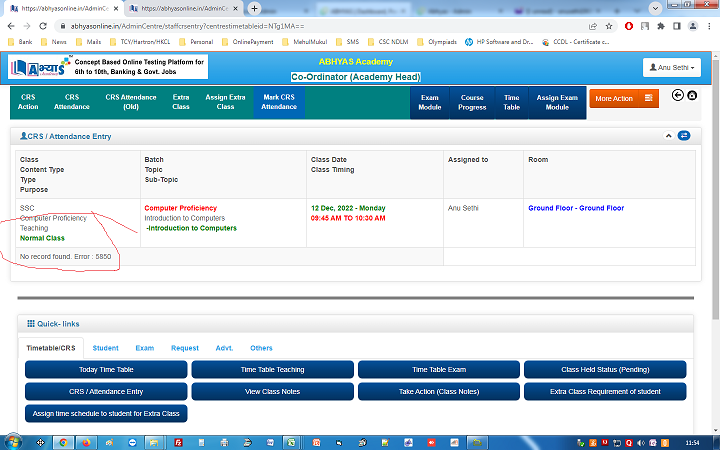Expand the More Action menu
Image resolution: width=720 pixels, height=450 pixels.
click(x=624, y=99)
